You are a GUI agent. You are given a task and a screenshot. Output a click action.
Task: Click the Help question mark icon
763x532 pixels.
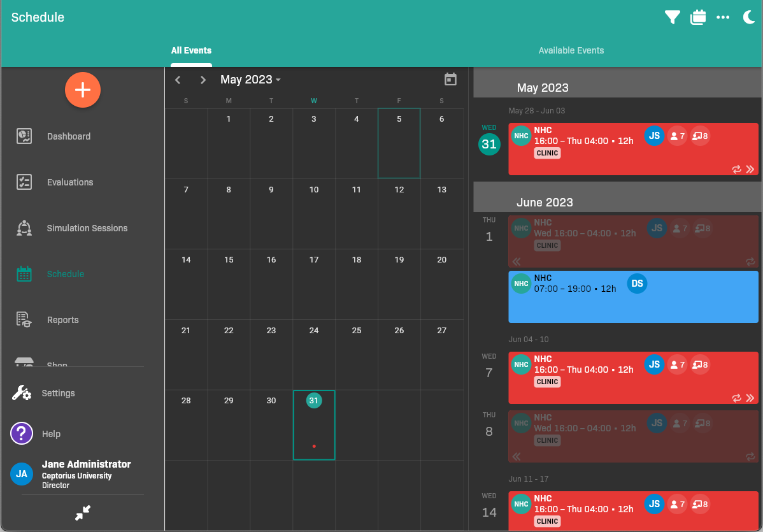click(x=22, y=434)
